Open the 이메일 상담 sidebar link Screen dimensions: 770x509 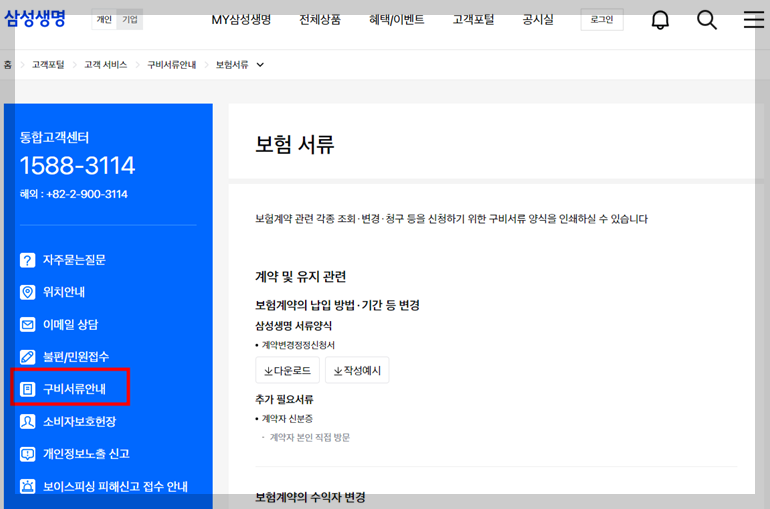(x=70, y=324)
